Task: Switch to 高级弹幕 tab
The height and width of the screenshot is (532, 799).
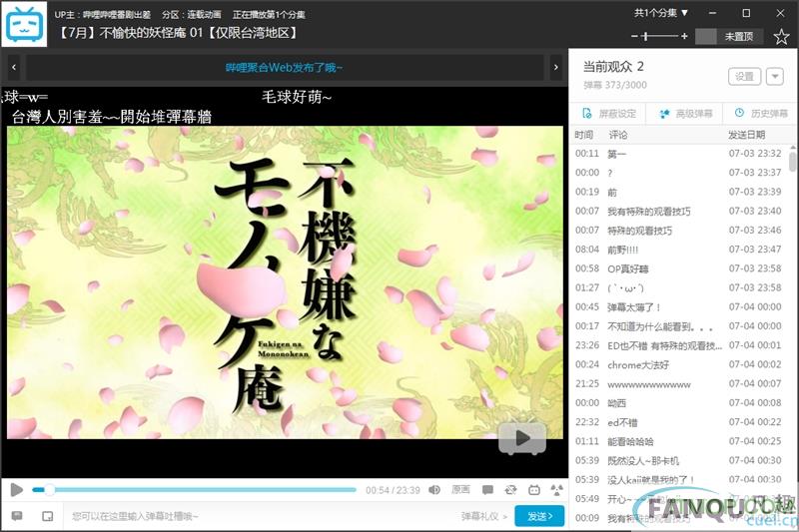Action: [686, 114]
